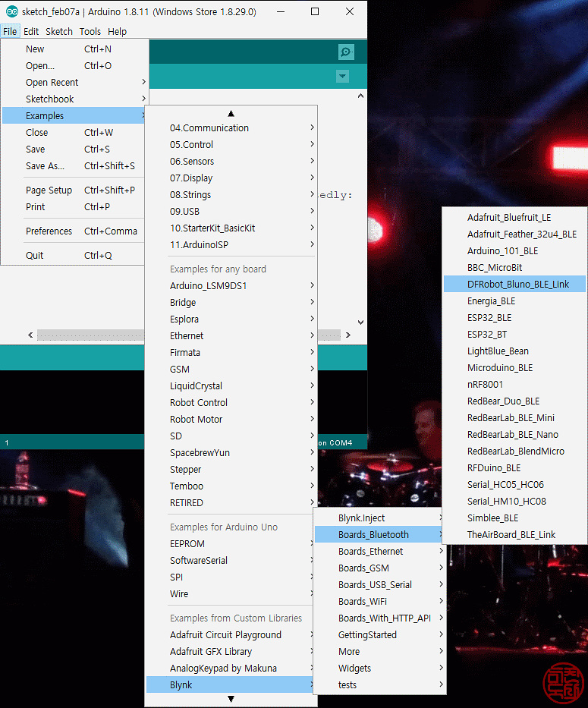Expand the Firmata library examples
588x708 pixels.
click(x=231, y=353)
